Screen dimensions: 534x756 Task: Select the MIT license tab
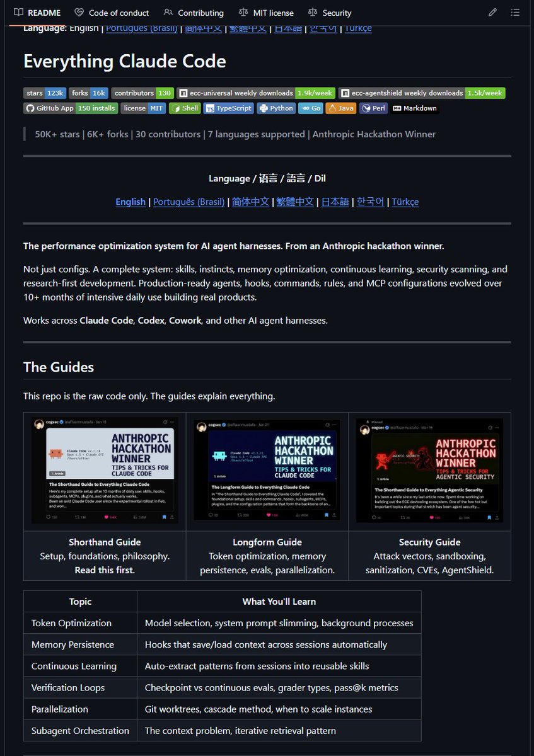[x=266, y=13]
